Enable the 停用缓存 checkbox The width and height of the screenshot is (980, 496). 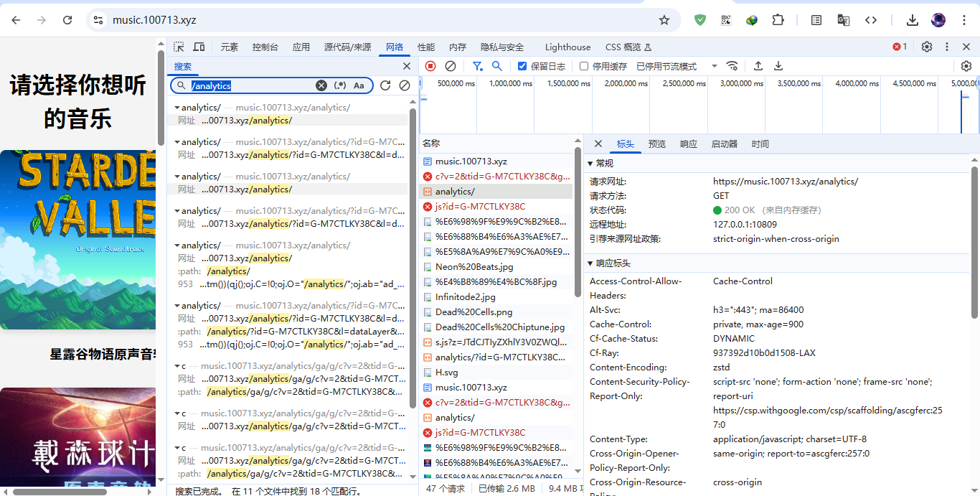coord(584,66)
